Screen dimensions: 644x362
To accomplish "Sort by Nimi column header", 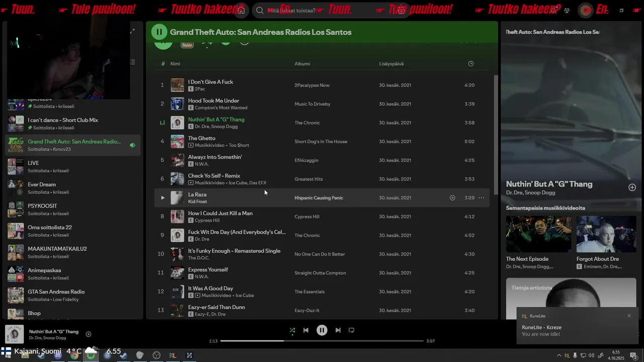I will point(175,64).
